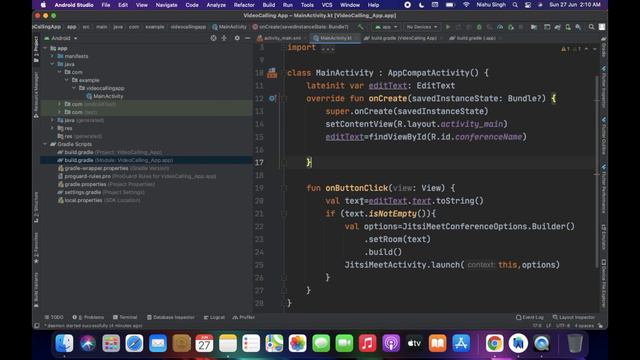
Task: Open Finder from the Dock
Action: click(64, 343)
